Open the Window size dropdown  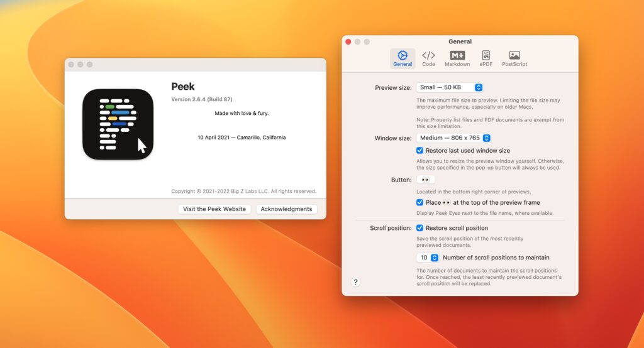click(x=453, y=138)
